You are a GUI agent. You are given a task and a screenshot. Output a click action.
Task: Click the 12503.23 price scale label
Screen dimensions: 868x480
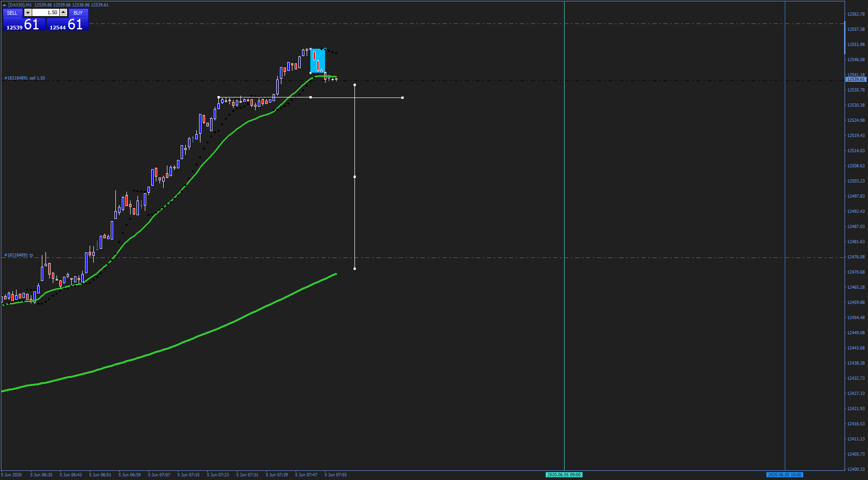pos(856,181)
